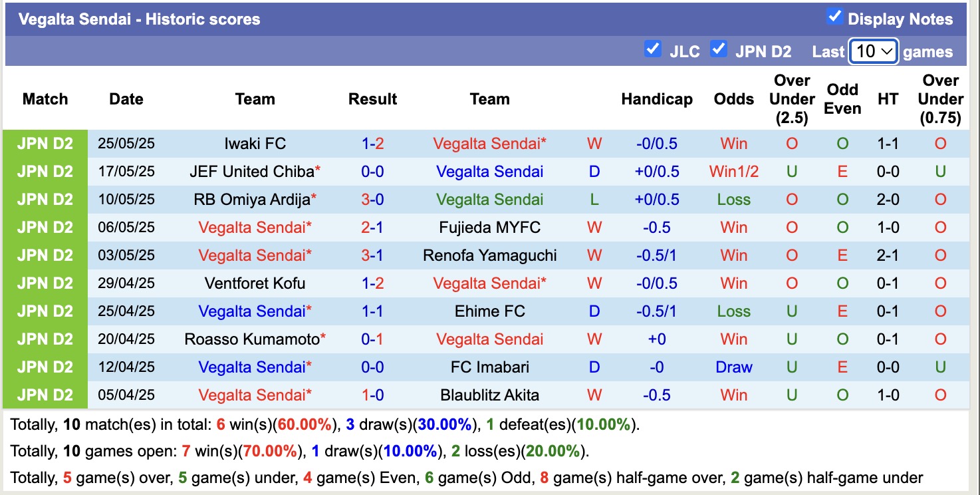Image resolution: width=980 pixels, height=495 pixels.
Task: Click the Roasso Kumamoto team name
Action: click(252, 339)
